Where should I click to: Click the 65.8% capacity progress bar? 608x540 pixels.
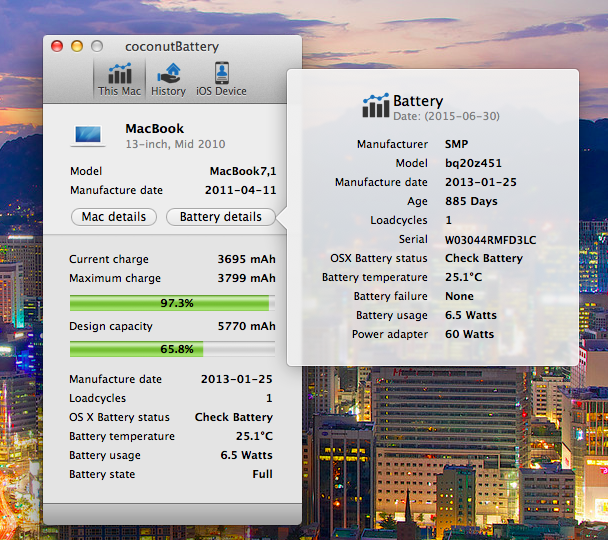[172, 349]
